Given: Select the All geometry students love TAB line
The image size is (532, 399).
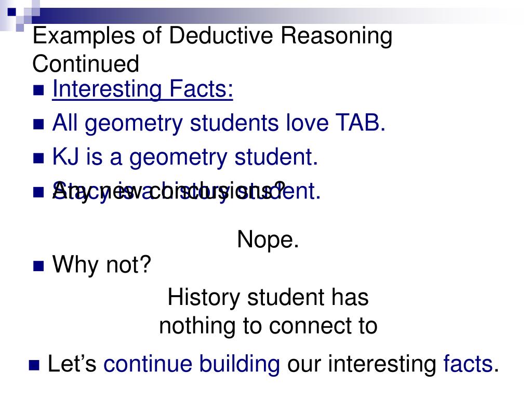Looking at the screenshot, I should pyautogui.click(x=219, y=123).
